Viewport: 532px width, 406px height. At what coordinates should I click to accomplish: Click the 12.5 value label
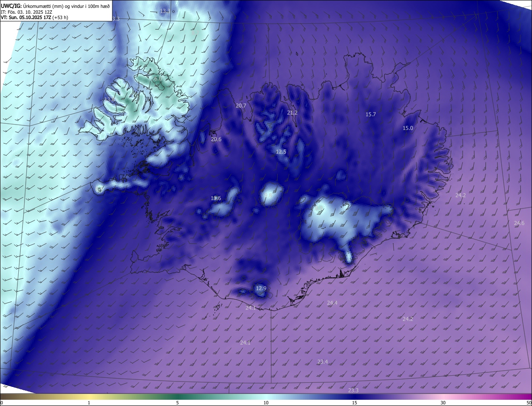coord(281,152)
